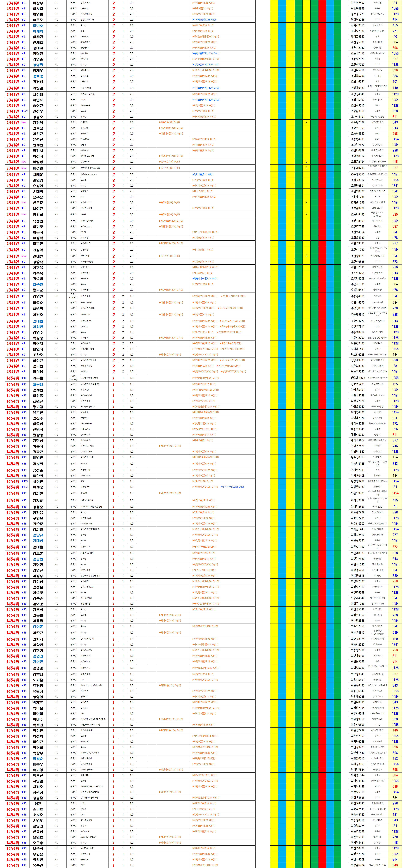Click the ▼15 arrow next to 최두환

click(x=24, y=378)
